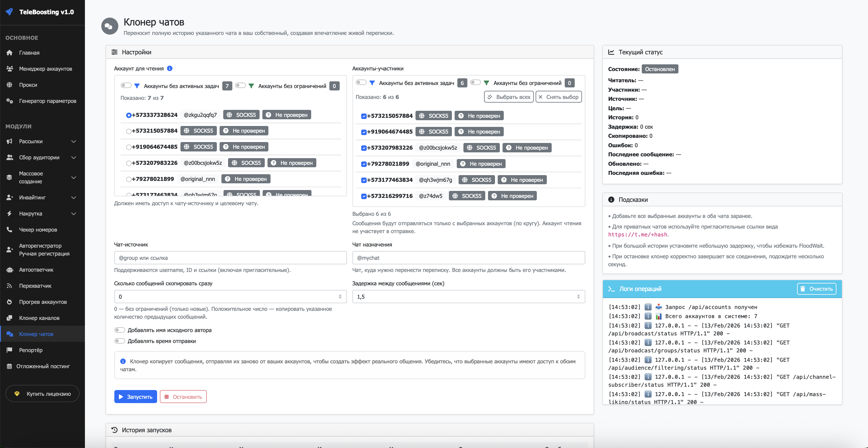Open Менеджер аккаунтов menu item
Image resolution: width=868 pixels, height=448 pixels.
pyautogui.click(x=45, y=69)
